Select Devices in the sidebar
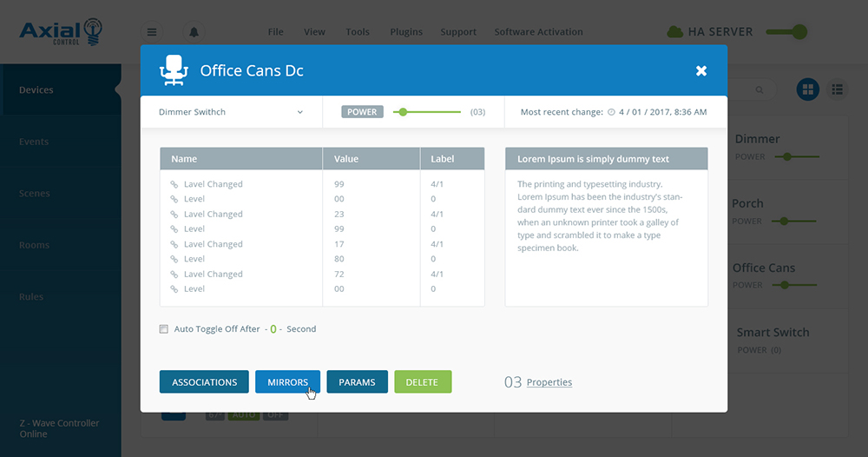 (61, 89)
